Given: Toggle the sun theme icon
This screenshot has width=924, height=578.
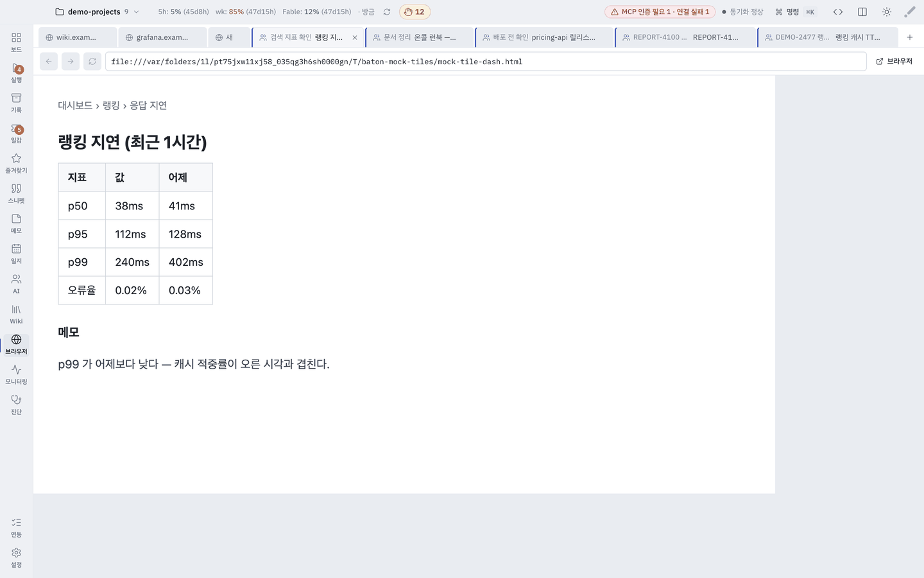Looking at the screenshot, I should [887, 12].
